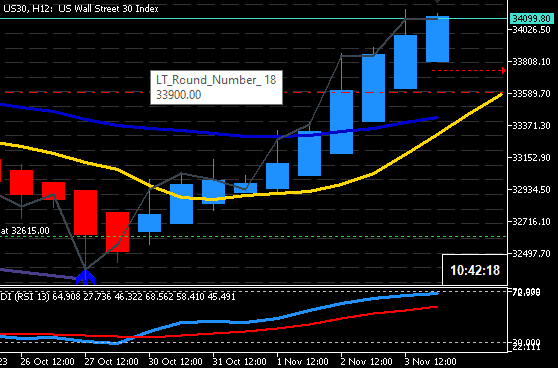Click the red arrowhead ending the dotted red line

pyautogui.click(x=504, y=70)
